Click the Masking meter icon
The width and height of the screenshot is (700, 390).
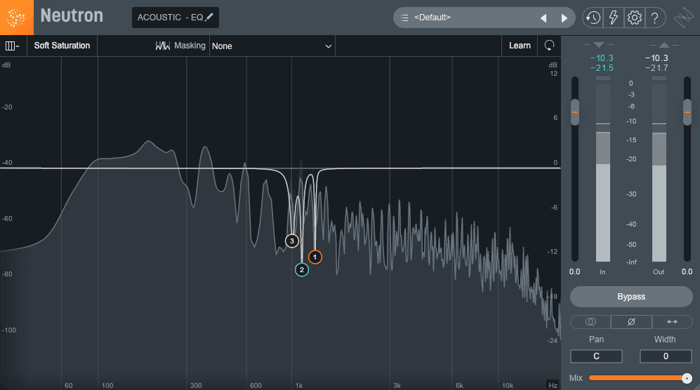point(162,46)
